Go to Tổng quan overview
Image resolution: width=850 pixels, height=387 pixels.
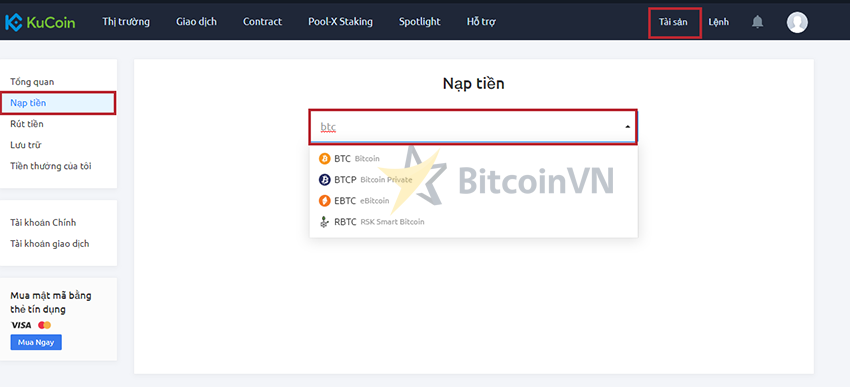tap(32, 82)
